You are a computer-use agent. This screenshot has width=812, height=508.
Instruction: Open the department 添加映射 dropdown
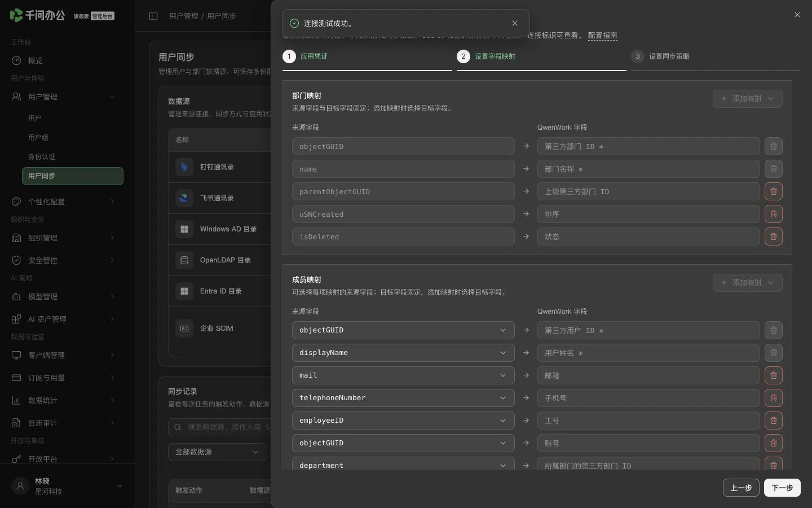point(747,99)
